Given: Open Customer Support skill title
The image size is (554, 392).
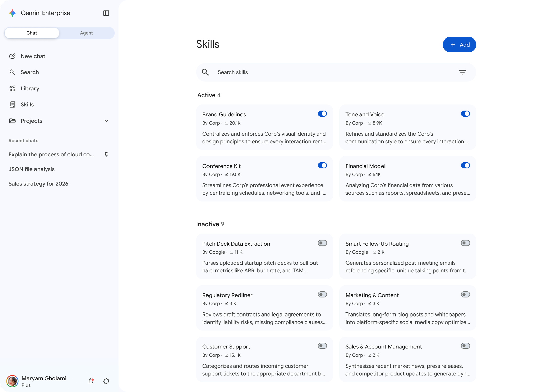Looking at the screenshot, I should click(x=226, y=347).
